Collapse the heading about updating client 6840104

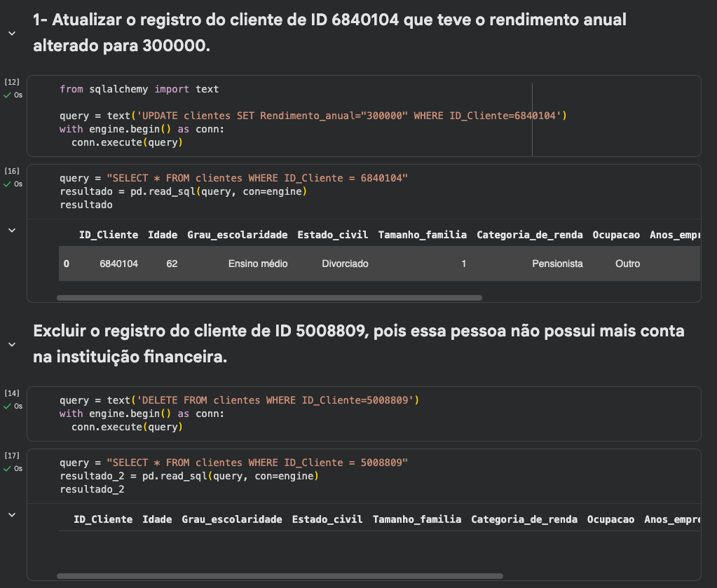coord(11,33)
